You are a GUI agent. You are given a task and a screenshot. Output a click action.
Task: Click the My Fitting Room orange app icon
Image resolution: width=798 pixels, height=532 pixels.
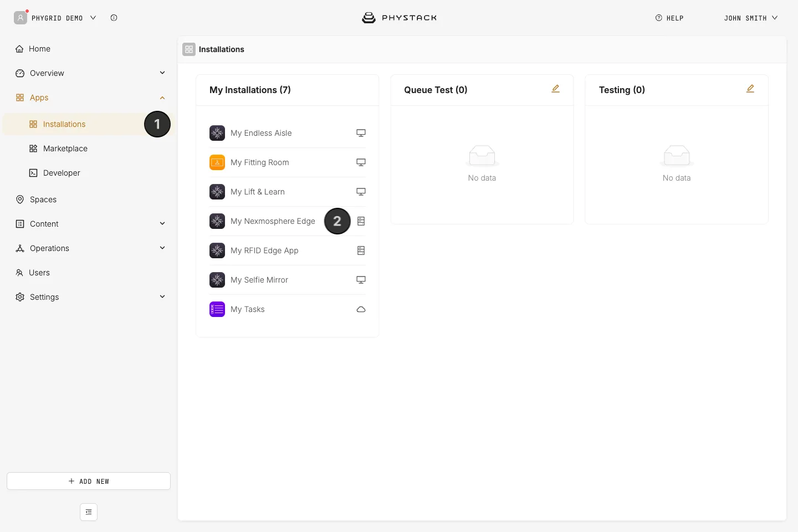click(217, 162)
